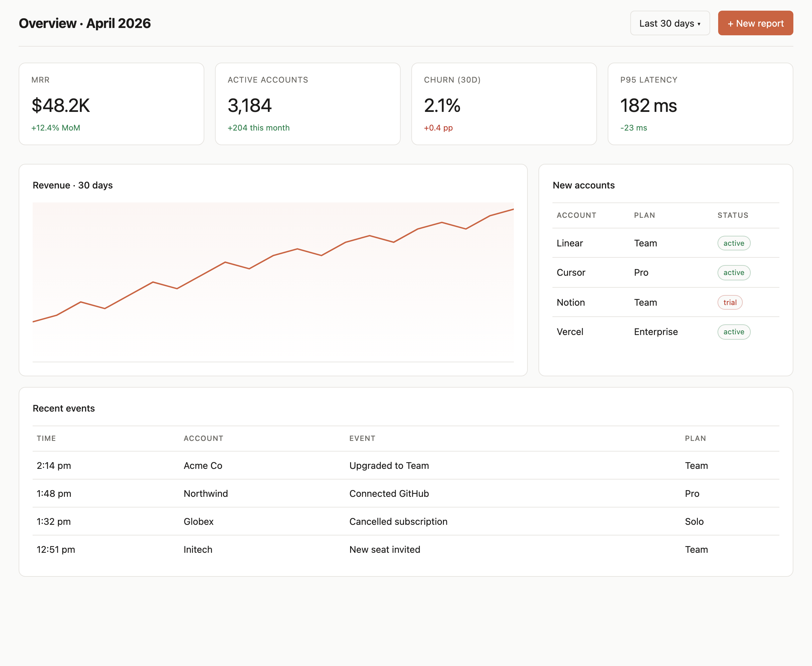Click the Upgraded to Team event

[389, 466]
